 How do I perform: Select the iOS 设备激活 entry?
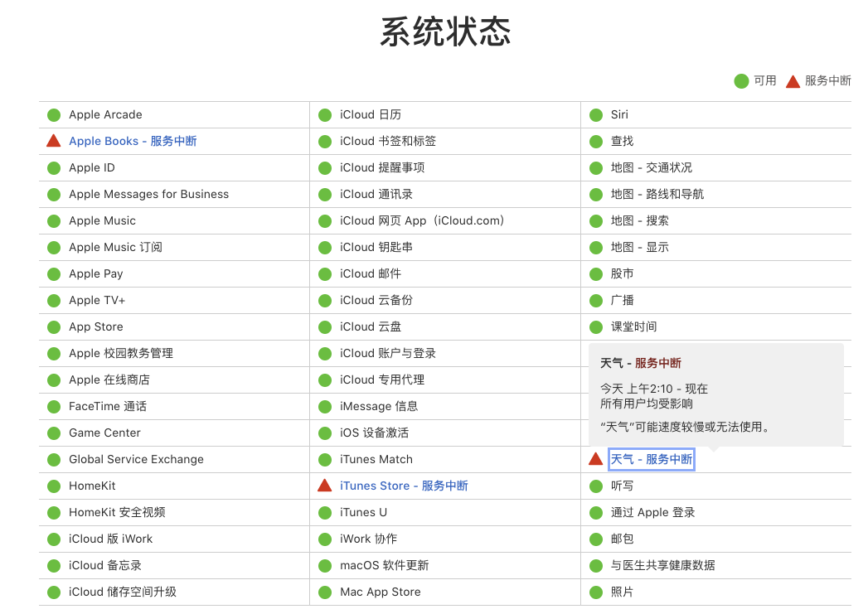click(x=374, y=433)
